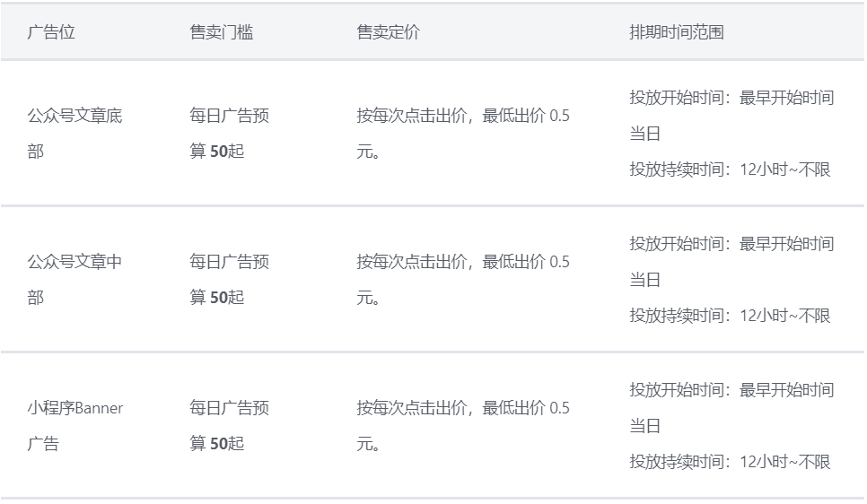The height and width of the screenshot is (504, 867).
Task: Click 每日广告预算 threshold in 公众号文章底部 row
Action: pos(229,117)
